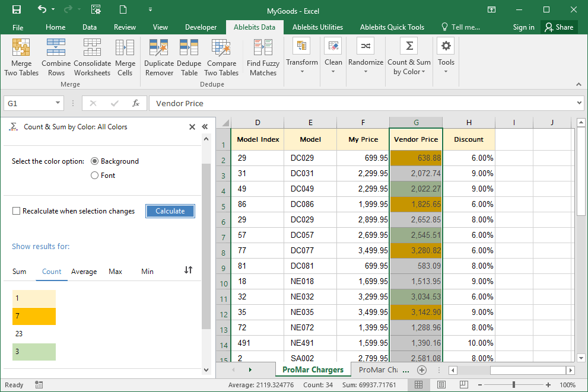Open Merge Two Tables tool

21,58
